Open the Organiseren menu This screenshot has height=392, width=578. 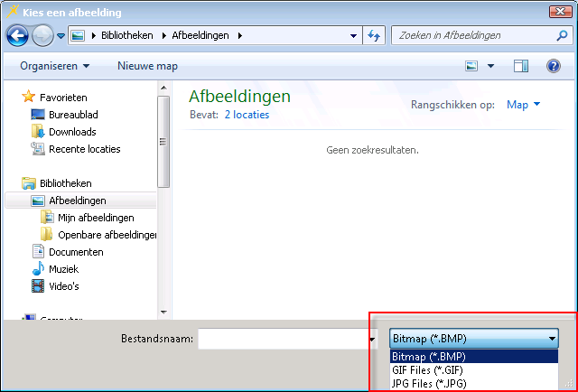[x=54, y=66]
